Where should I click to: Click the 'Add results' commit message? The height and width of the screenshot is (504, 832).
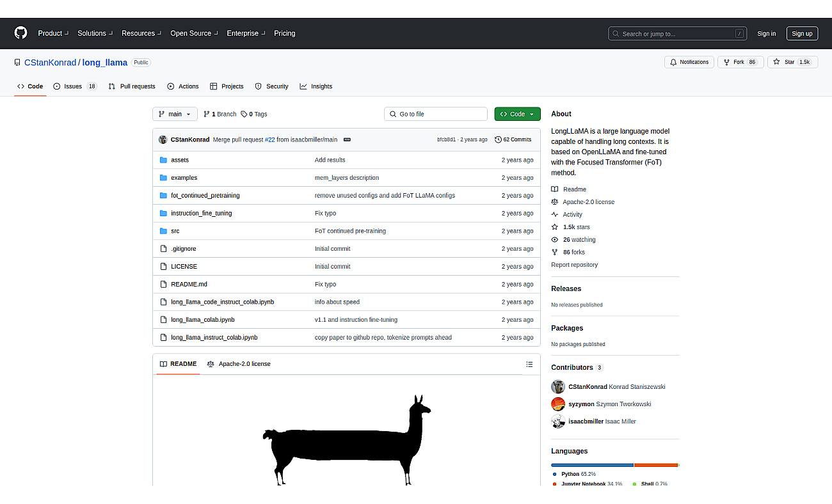point(330,160)
